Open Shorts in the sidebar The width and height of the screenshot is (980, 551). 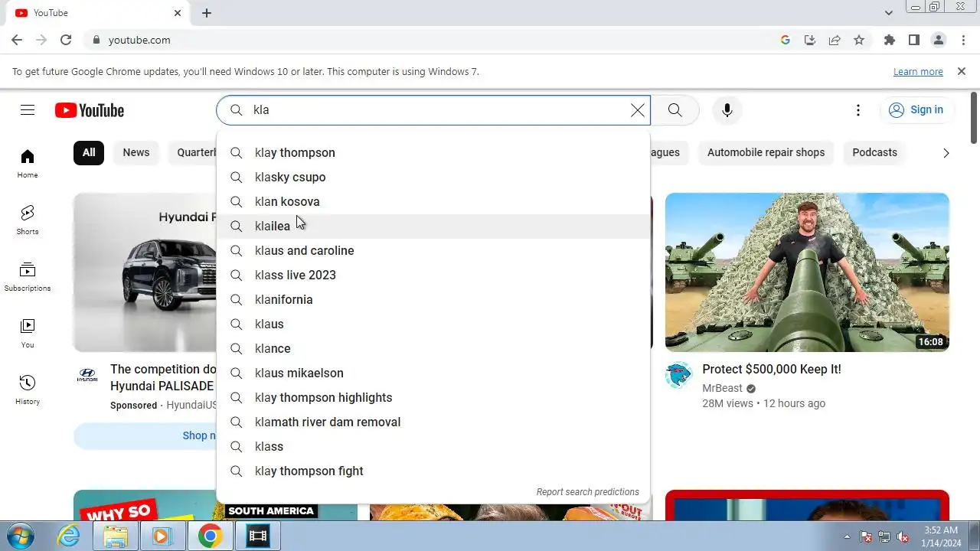click(28, 220)
